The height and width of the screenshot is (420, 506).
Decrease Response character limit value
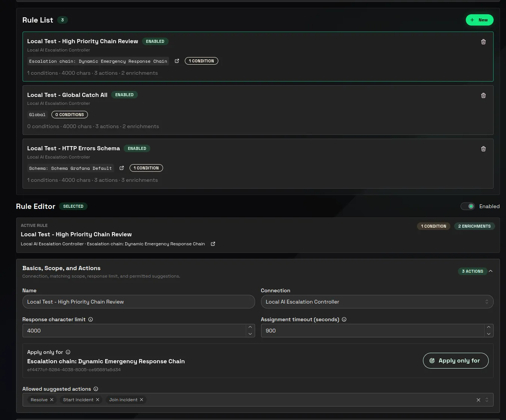coord(250,334)
